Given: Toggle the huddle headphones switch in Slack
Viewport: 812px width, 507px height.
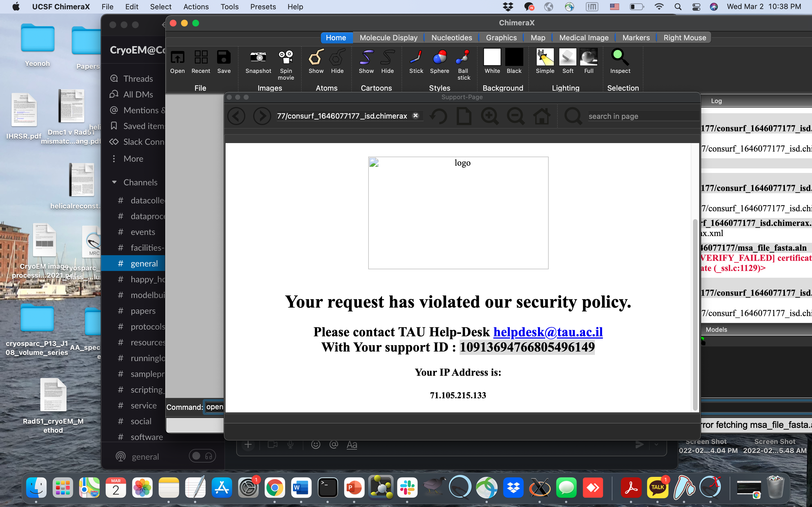Looking at the screenshot, I should click(202, 456).
